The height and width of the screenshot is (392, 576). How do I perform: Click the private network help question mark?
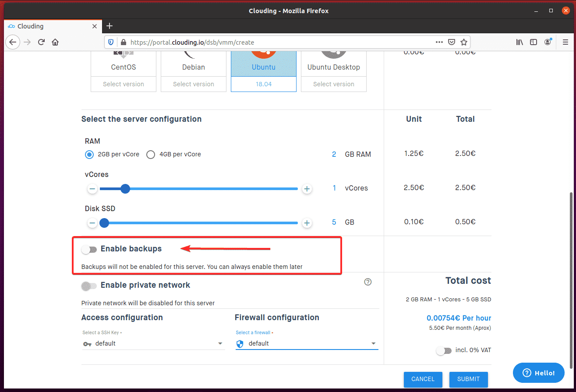[368, 282]
